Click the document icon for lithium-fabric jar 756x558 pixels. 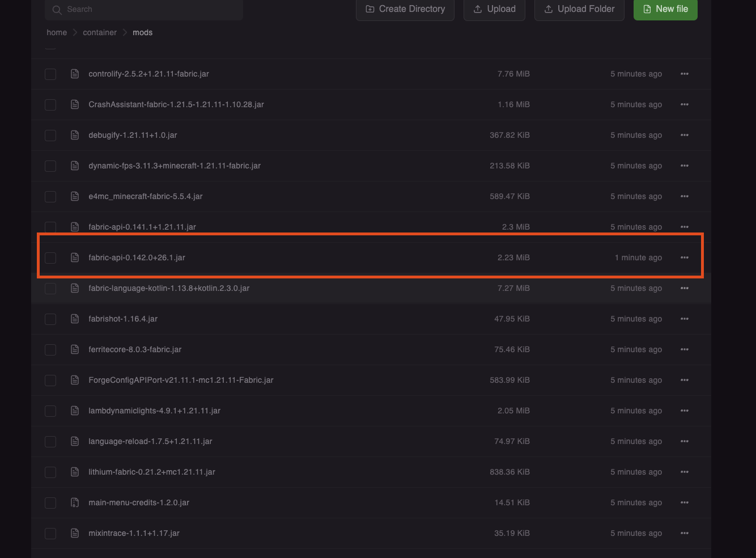pyautogui.click(x=75, y=472)
